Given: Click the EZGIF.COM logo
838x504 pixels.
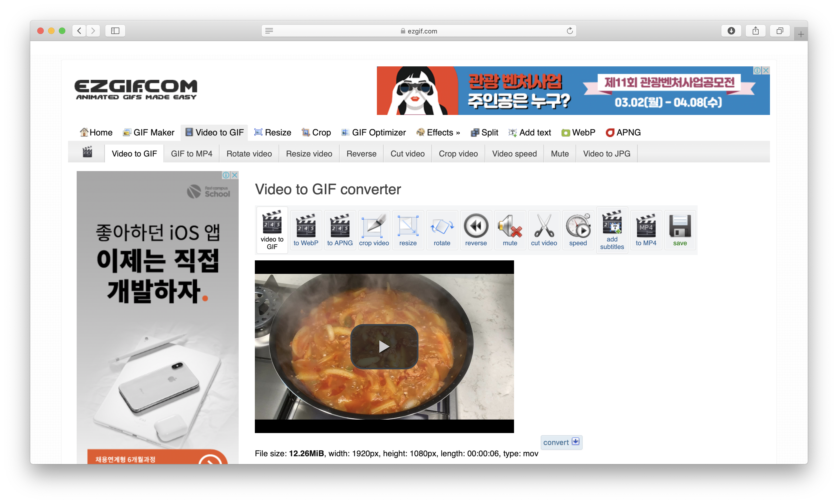Looking at the screenshot, I should pos(136,90).
